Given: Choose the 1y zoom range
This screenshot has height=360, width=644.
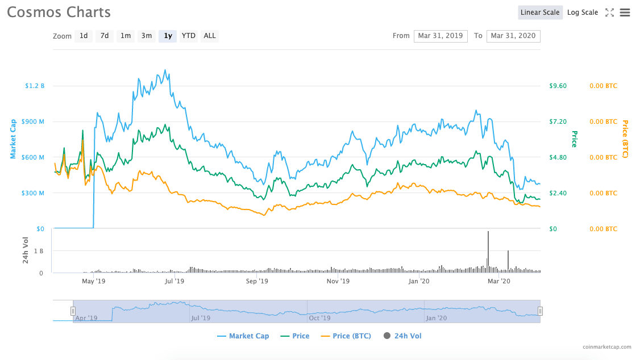Looking at the screenshot, I should [x=168, y=36].
